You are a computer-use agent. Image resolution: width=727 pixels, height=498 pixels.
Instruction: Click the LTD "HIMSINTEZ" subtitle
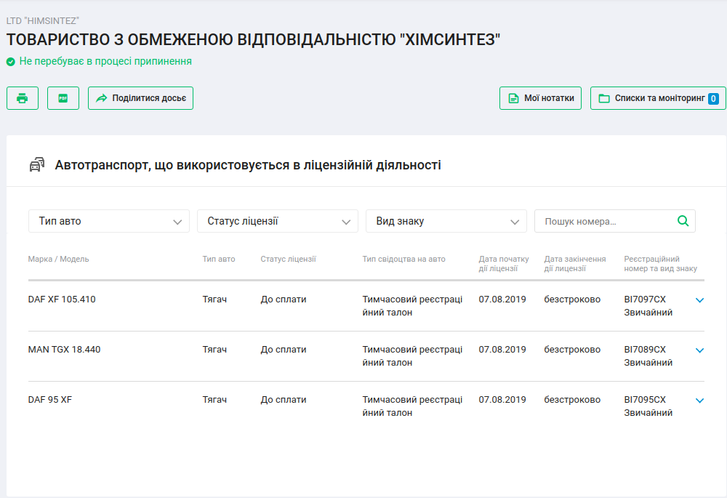pos(43,21)
